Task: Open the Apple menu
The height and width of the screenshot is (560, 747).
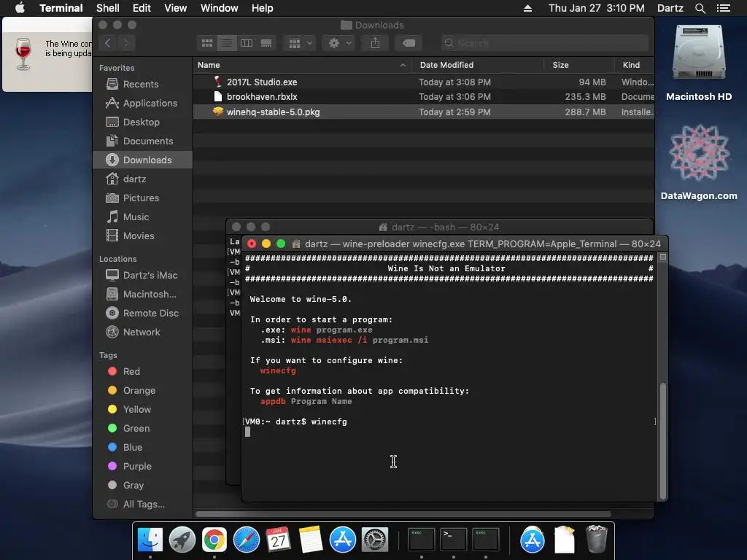Action: (20, 8)
